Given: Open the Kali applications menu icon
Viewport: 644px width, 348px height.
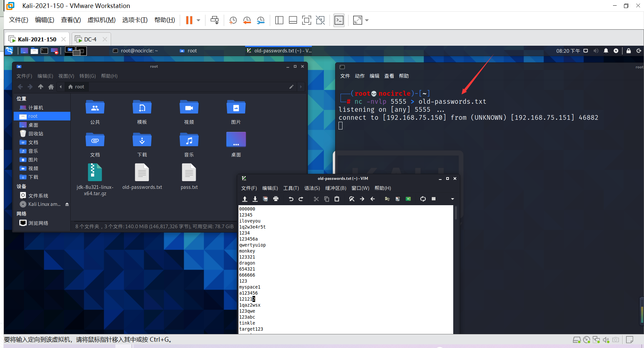Looking at the screenshot, I should point(9,51).
